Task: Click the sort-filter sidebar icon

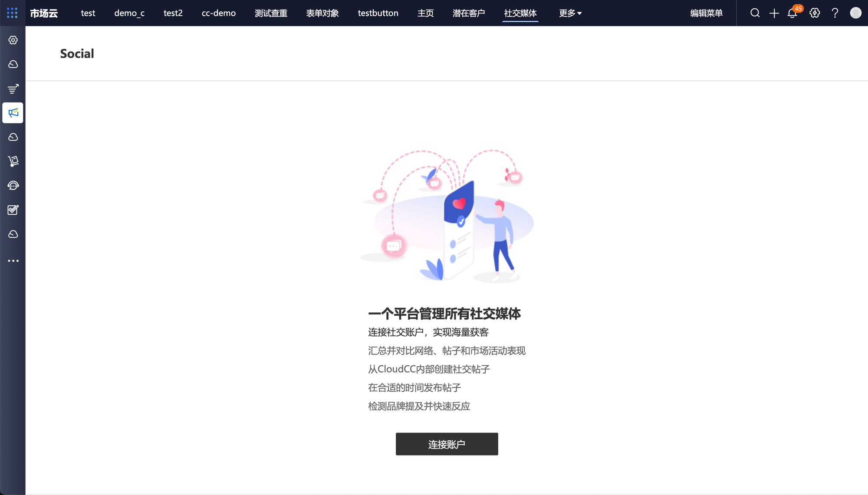Action: (13, 89)
